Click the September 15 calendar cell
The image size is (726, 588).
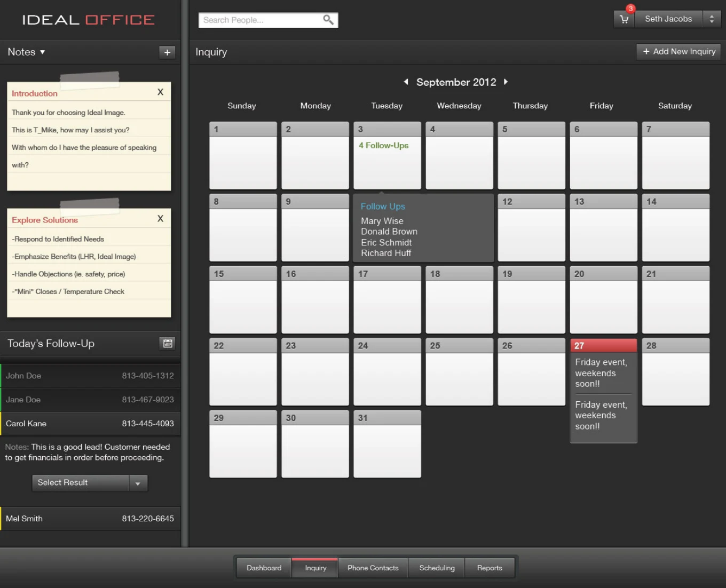(243, 299)
